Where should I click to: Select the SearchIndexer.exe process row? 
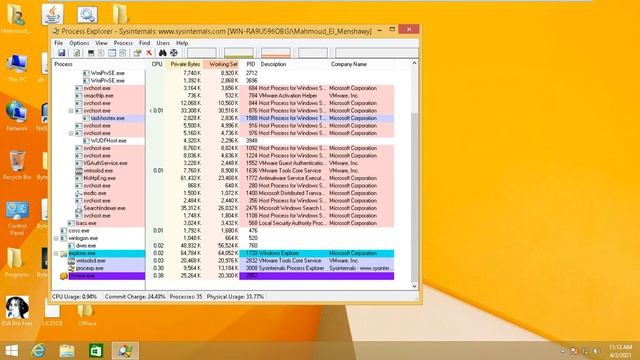pyautogui.click(x=224, y=208)
